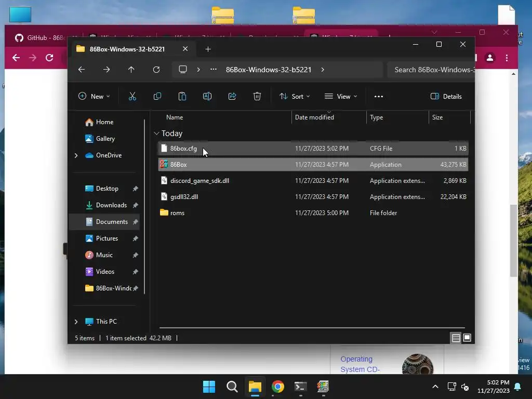Click Chrome's back arrow button
This screenshot has width=532, height=399.
(16, 58)
